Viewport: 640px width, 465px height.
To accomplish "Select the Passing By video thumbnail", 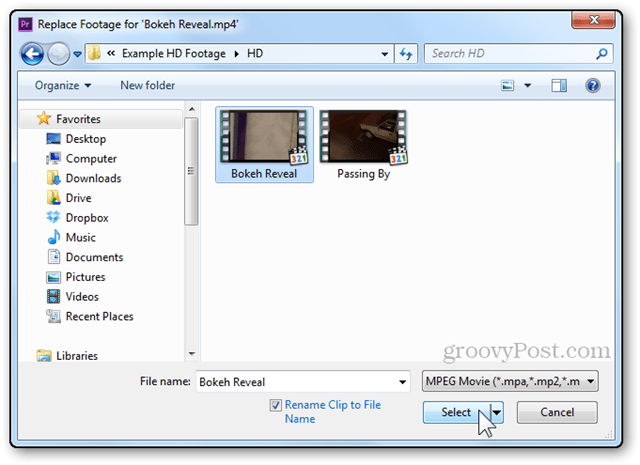I will click(363, 137).
